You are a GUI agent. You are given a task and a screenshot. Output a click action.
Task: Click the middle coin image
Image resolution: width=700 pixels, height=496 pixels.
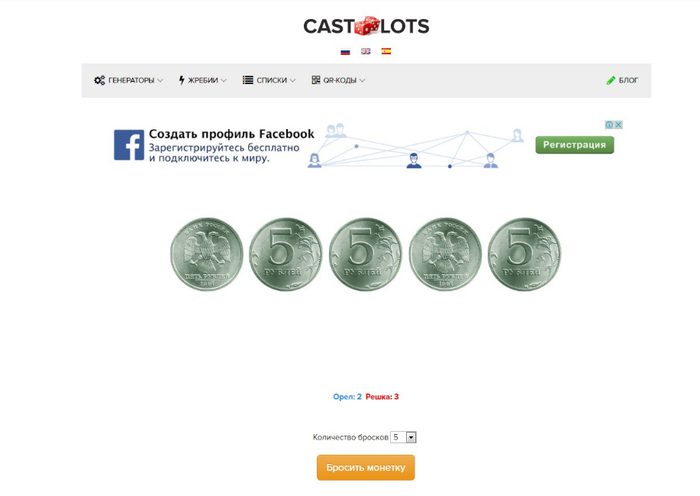365,255
